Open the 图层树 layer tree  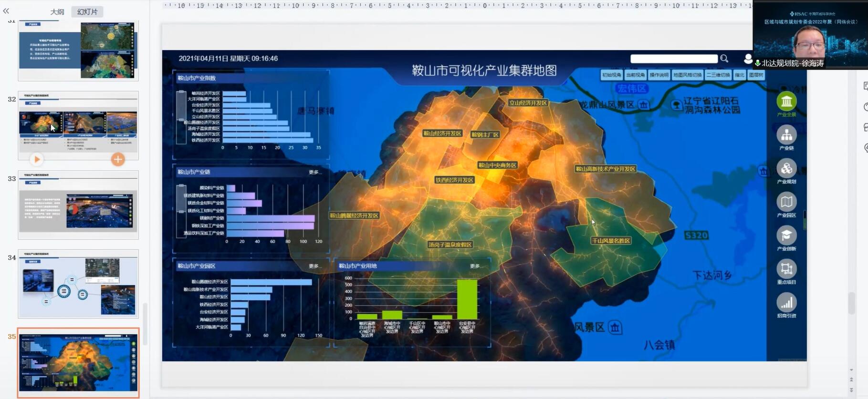point(756,75)
